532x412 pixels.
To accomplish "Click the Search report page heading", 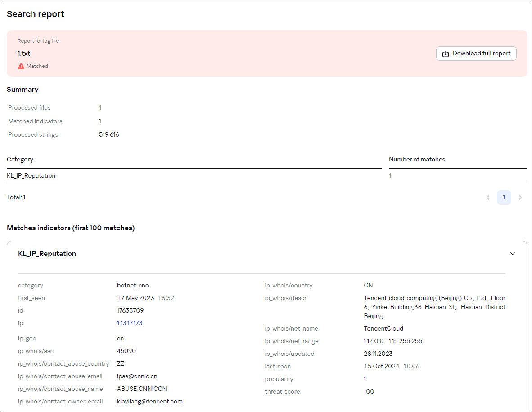I will click(x=35, y=14).
